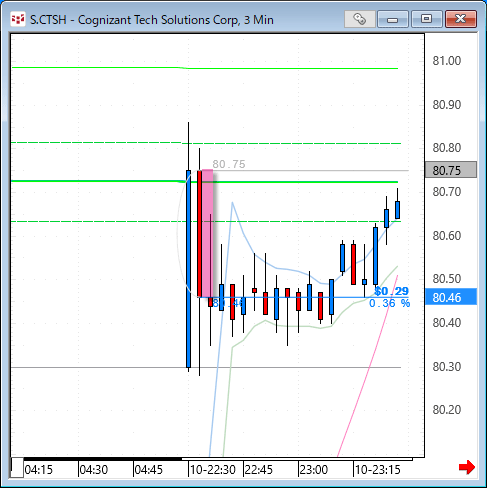Click the 10-23:15 time axis label
The height and width of the screenshot is (488, 487).
tap(377, 470)
